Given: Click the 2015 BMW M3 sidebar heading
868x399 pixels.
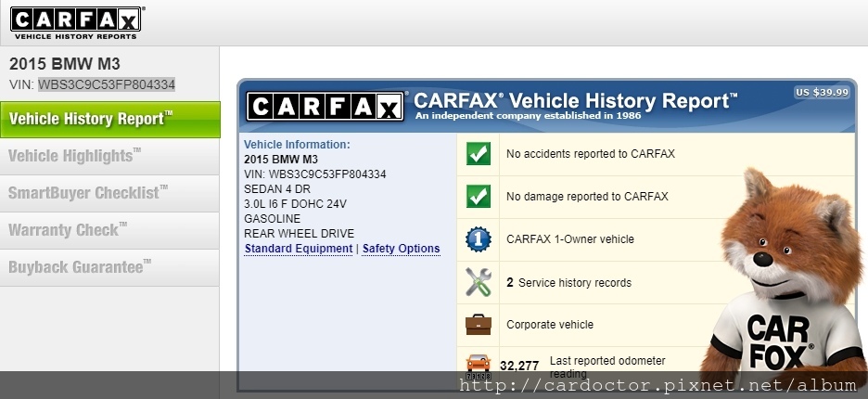Looking at the screenshot, I should point(64,64).
